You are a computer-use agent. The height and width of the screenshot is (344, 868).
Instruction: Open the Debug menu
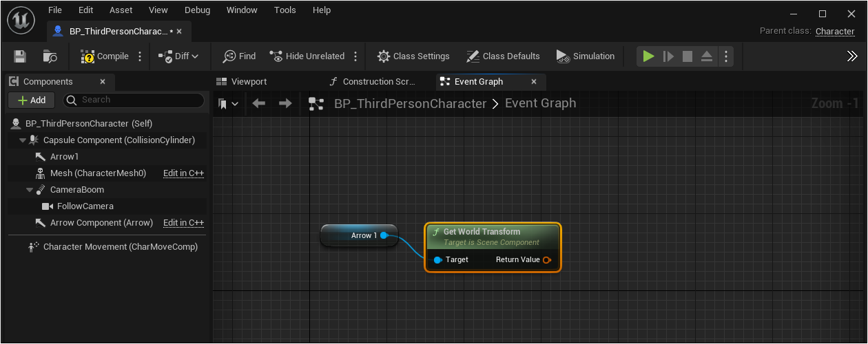(x=198, y=10)
